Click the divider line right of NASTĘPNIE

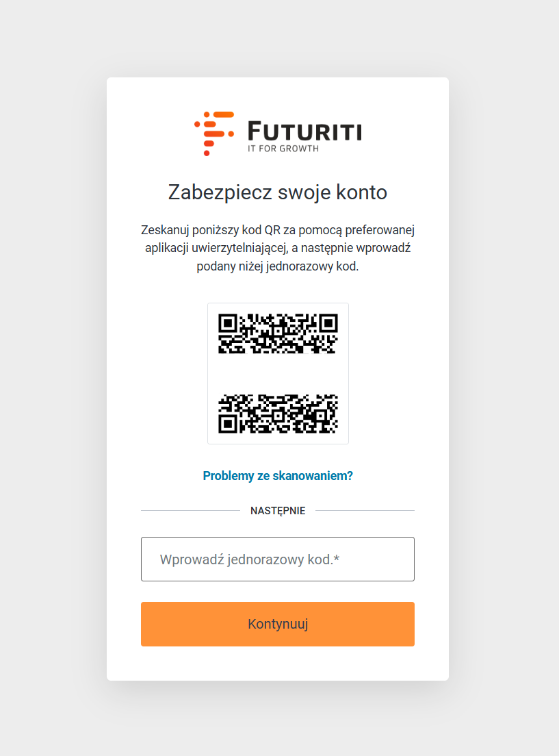[365, 511]
